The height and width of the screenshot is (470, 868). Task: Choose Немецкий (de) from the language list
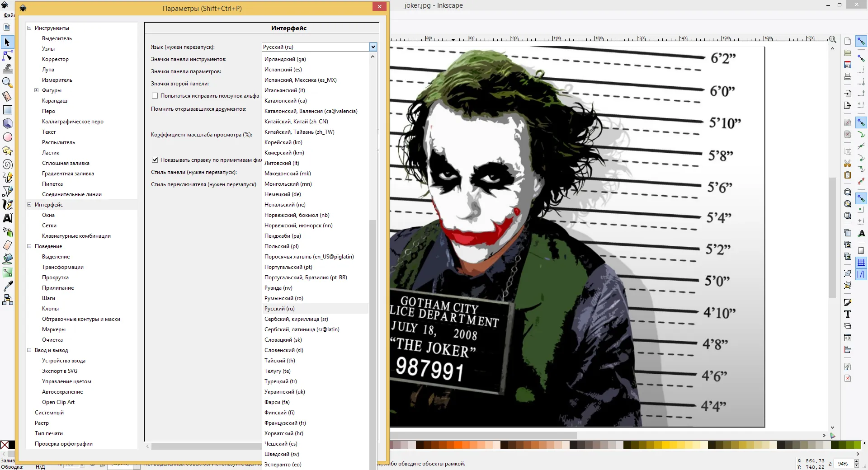315,194
